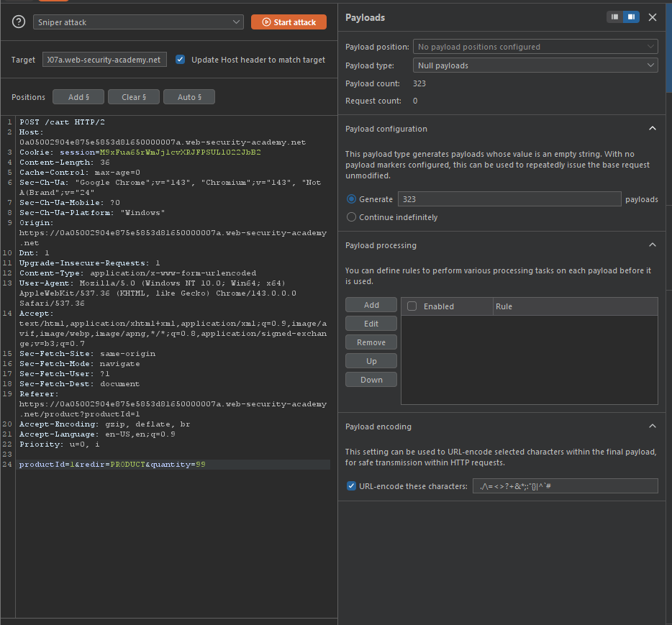This screenshot has height=625, width=672.
Task: Add a payload processing rule
Action: tap(371, 305)
